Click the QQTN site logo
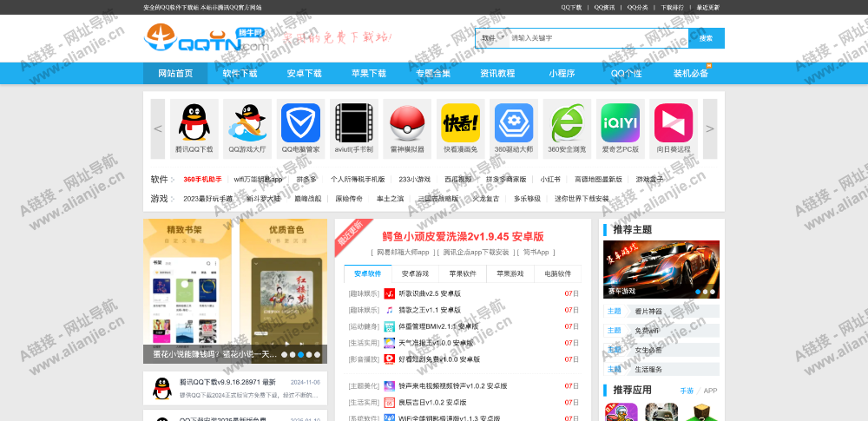Viewport: 868px width, 421px height. (207, 39)
